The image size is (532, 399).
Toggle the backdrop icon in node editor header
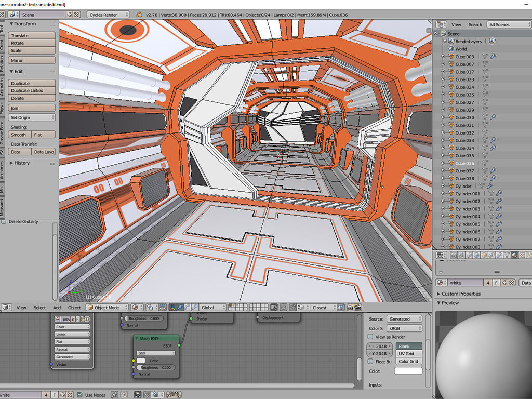137,395
